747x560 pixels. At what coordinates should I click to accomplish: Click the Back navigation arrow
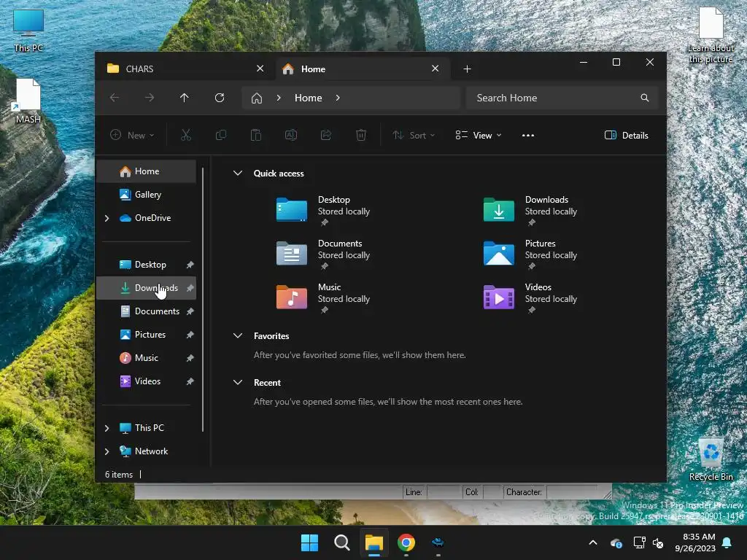115,98
